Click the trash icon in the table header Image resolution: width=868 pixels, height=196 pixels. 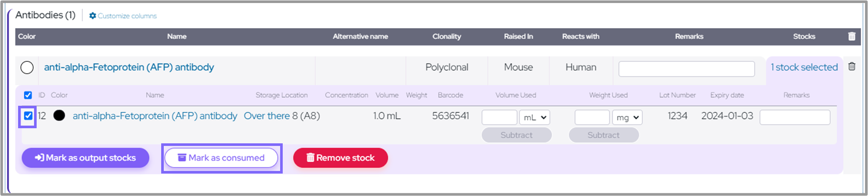click(852, 37)
